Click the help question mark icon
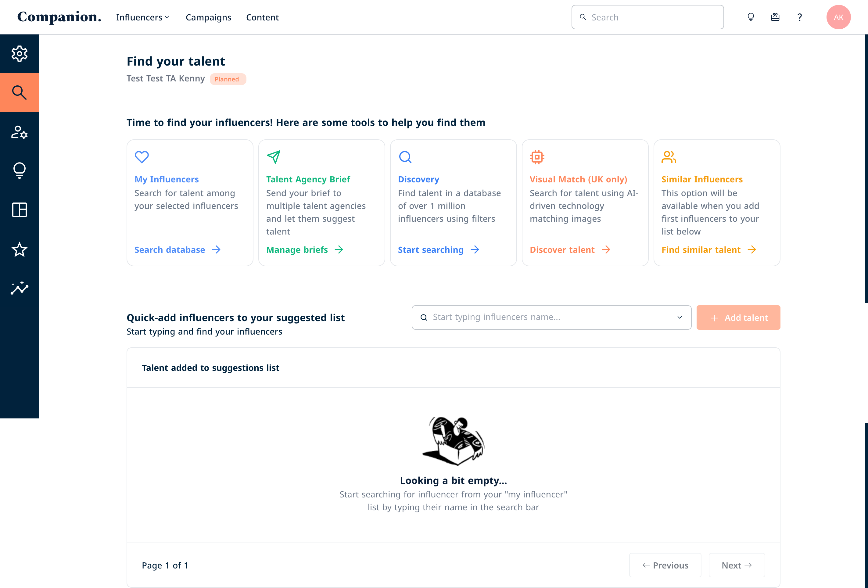Image resolution: width=868 pixels, height=588 pixels. [800, 17]
